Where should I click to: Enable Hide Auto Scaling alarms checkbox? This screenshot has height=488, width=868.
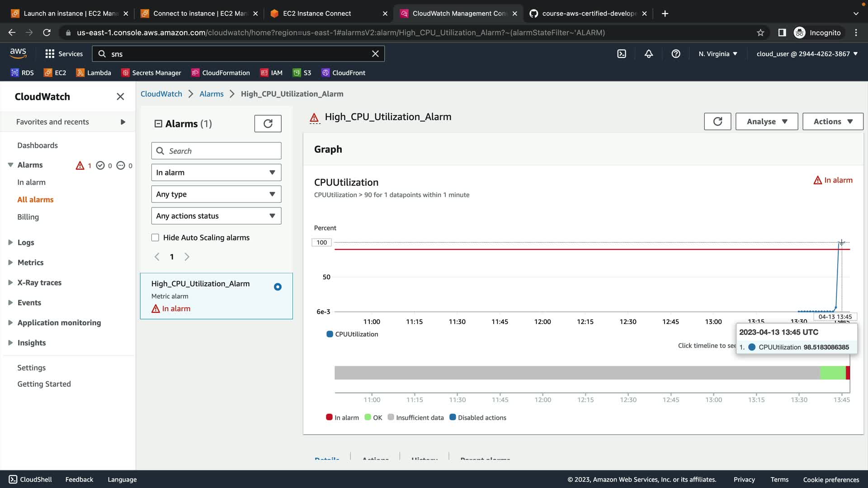coord(156,238)
